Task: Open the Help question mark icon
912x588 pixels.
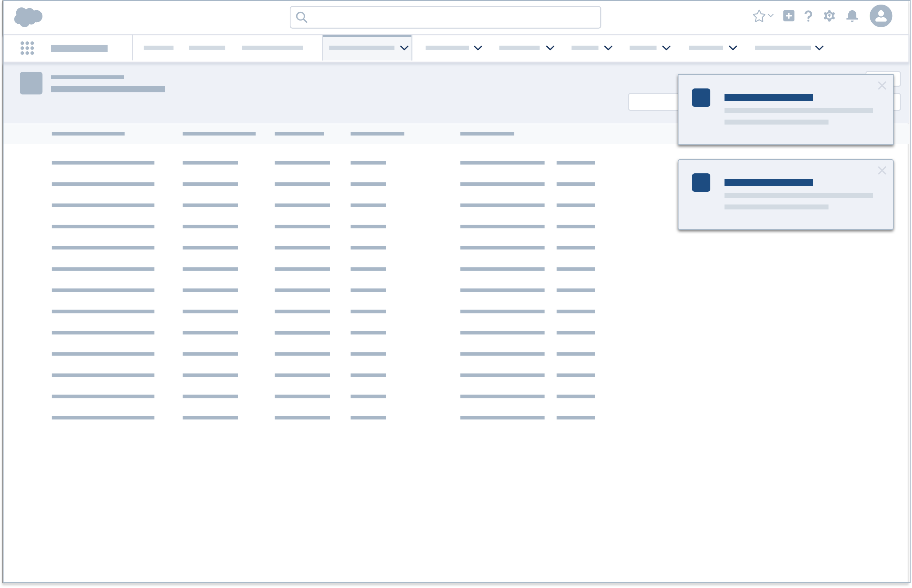Action: click(x=808, y=16)
